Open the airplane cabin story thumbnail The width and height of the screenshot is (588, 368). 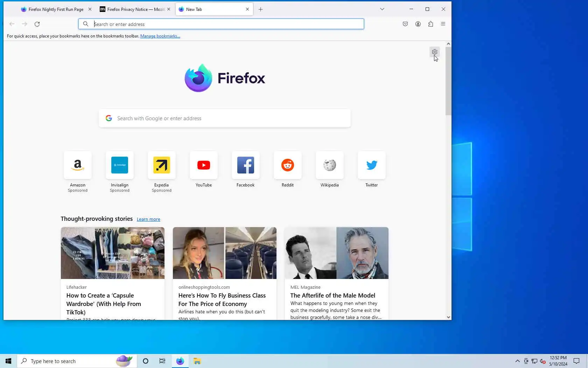coord(225,253)
